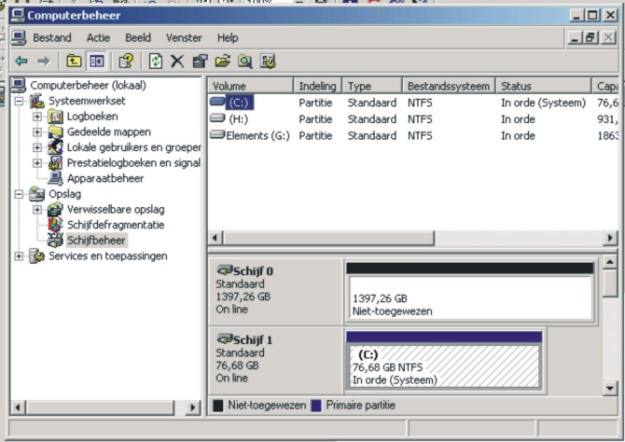Click the blue Primaire partitie legend swatch
The width and height of the screenshot is (625, 442).
[x=316, y=406]
